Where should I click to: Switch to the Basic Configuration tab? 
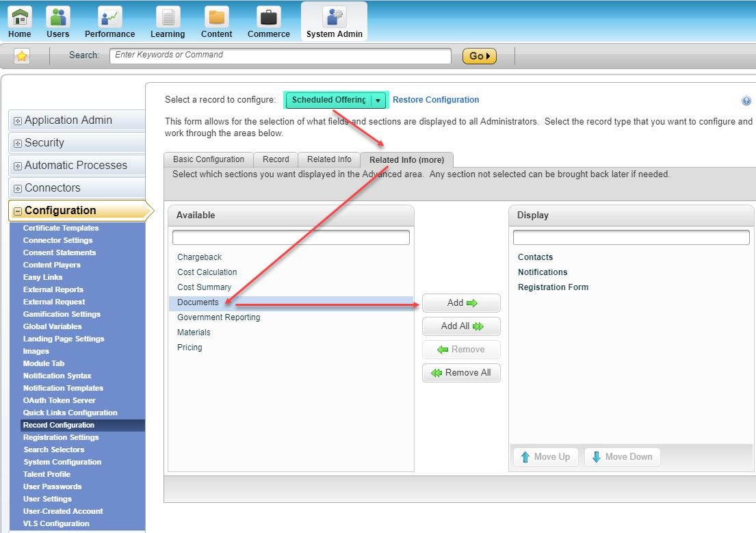209,159
